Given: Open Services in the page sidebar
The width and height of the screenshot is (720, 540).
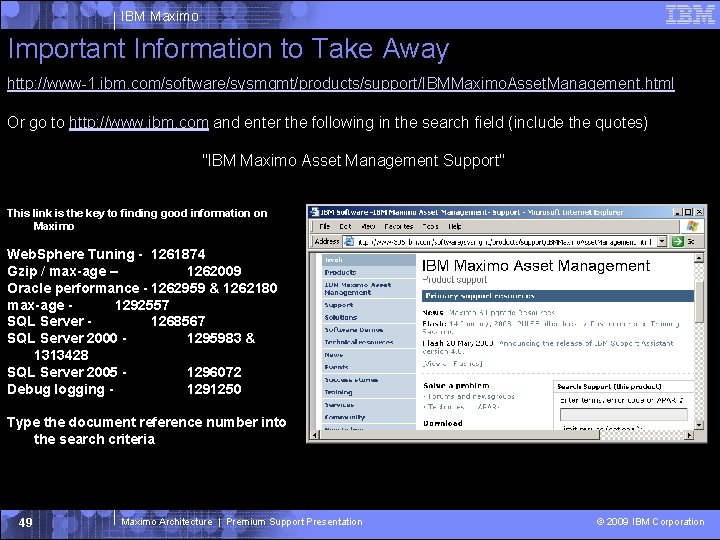Looking at the screenshot, I should (339, 405).
